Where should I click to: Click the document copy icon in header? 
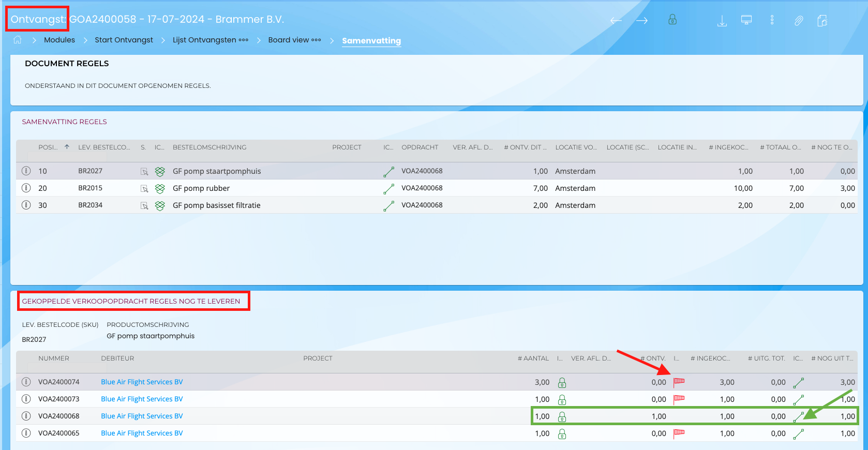click(x=822, y=21)
